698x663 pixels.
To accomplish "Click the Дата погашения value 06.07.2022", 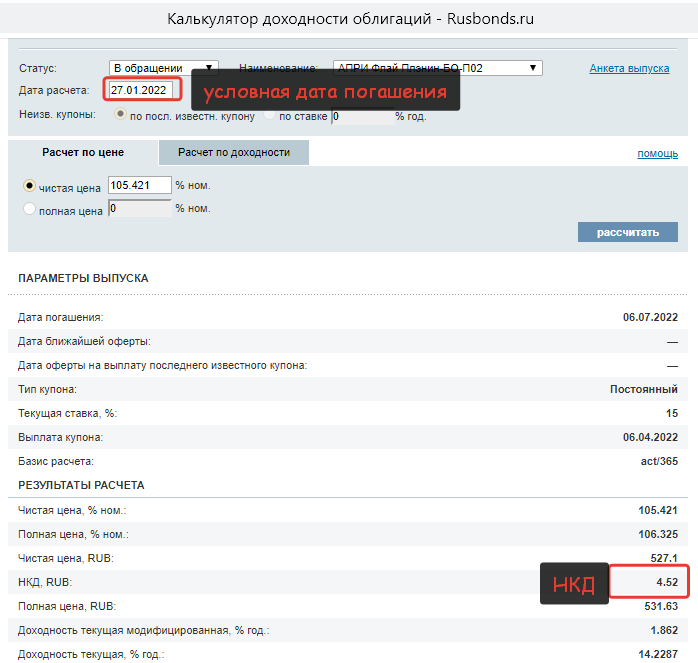I will coord(650,317).
